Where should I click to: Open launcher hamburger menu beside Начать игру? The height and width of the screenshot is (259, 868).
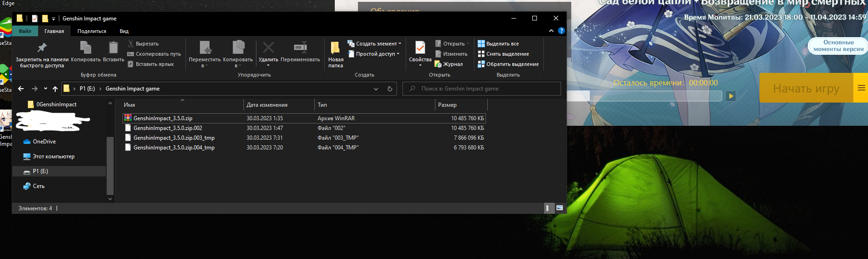pos(861,88)
